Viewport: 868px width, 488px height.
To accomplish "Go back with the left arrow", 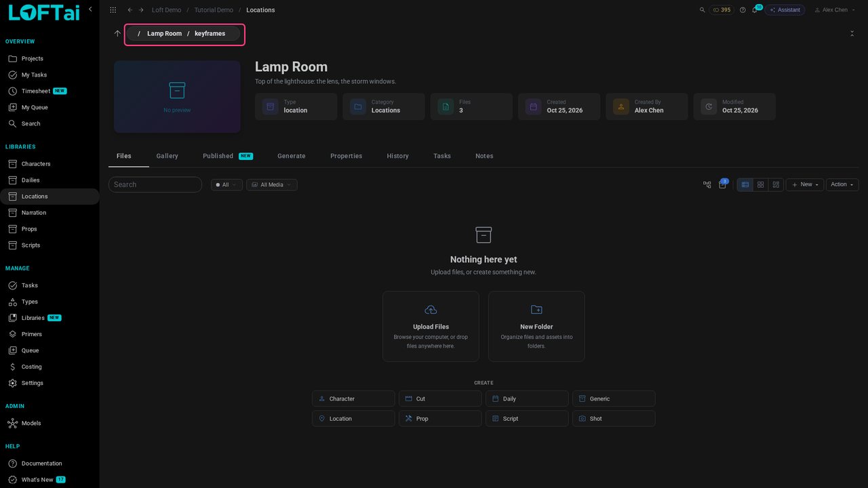I will pos(130,10).
